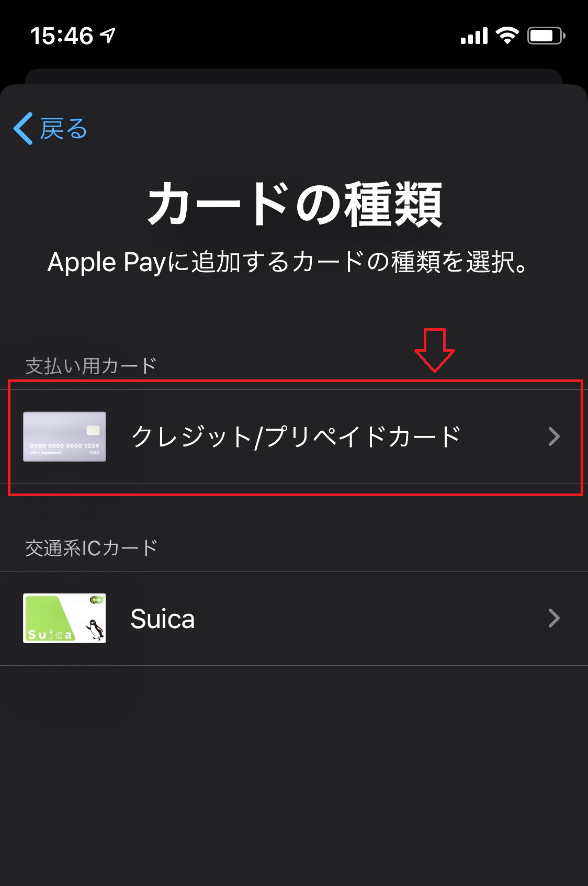Tap the 交通系ICカード section header
Screen dimensions: 588x886
point(92,548)
